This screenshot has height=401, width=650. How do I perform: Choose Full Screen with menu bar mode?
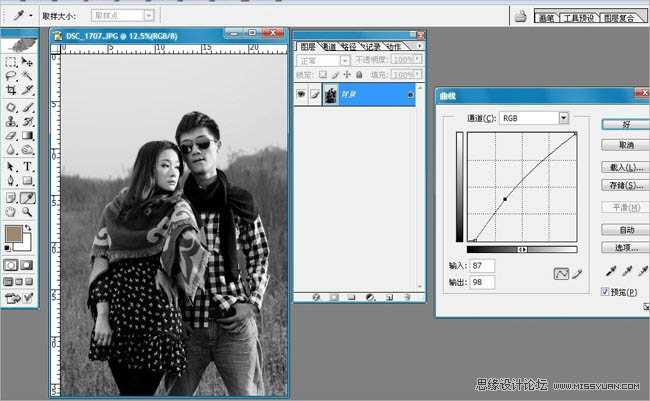click(19, 282)
